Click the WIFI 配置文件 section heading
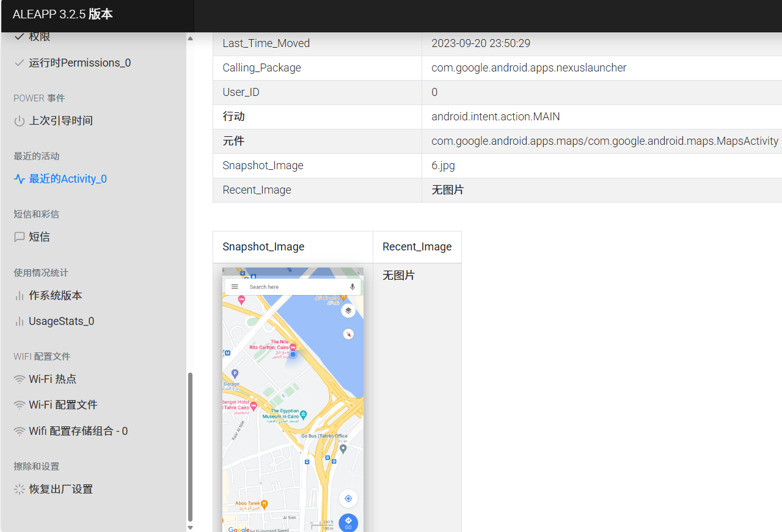Image resolution: width=782 pixels, height=532 pixels. (x=42, y=357)
